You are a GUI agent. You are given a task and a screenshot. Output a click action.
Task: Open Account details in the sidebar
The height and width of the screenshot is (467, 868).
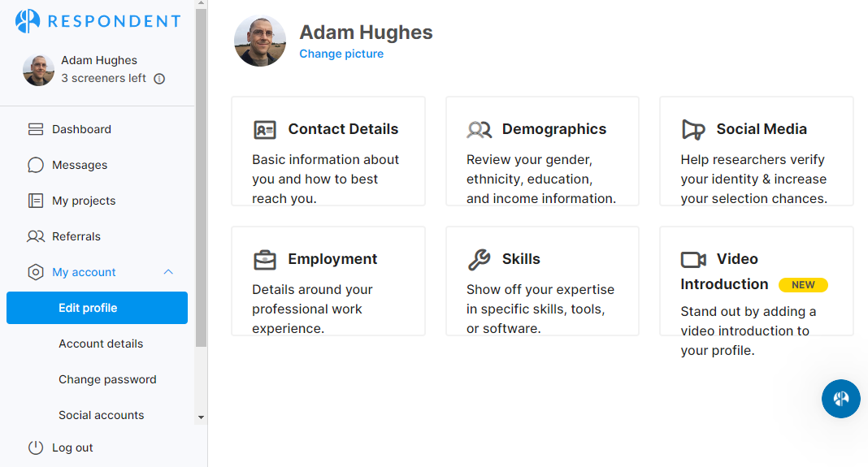(101, 344)
